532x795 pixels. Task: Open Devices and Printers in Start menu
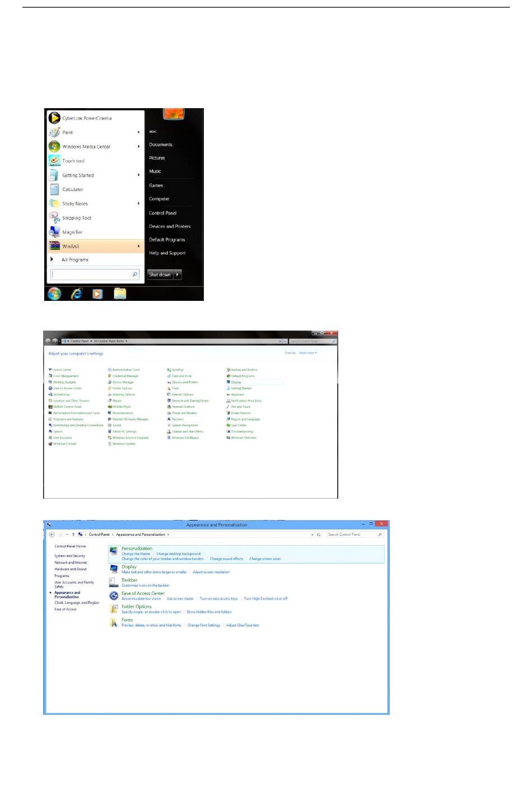(170, 226)
